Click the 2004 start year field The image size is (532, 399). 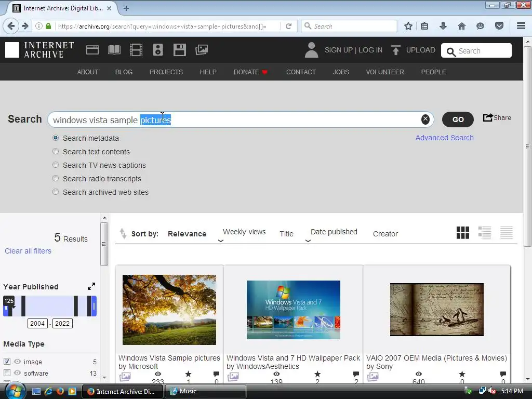tap(37, 323)
